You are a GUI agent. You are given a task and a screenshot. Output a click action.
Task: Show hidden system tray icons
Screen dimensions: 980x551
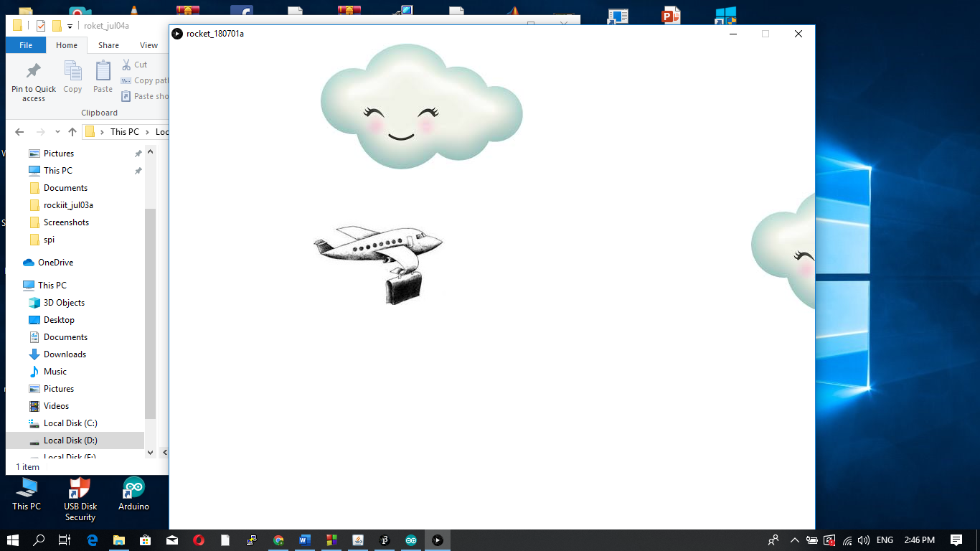[x=794, y=540]
